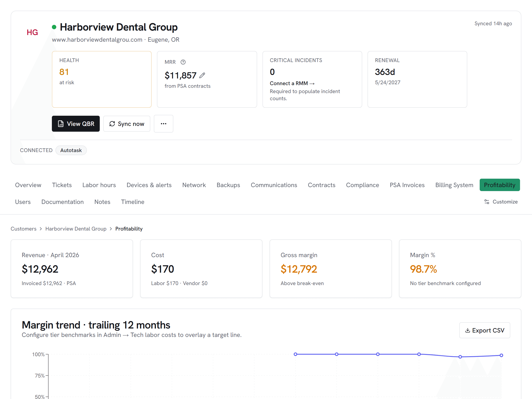Click Customers in the breadcrumb
Screen dimensions: 532x399
pyautogui.click(x=23, y=229)
